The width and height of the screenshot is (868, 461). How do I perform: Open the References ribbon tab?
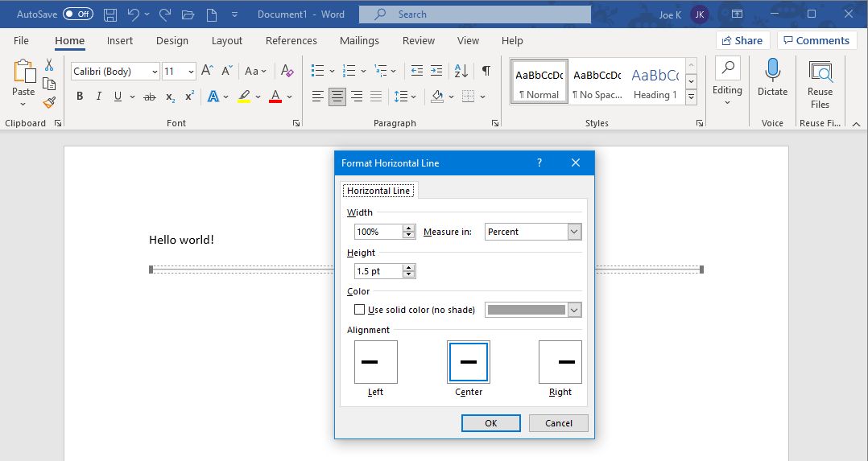click(291, 40)
